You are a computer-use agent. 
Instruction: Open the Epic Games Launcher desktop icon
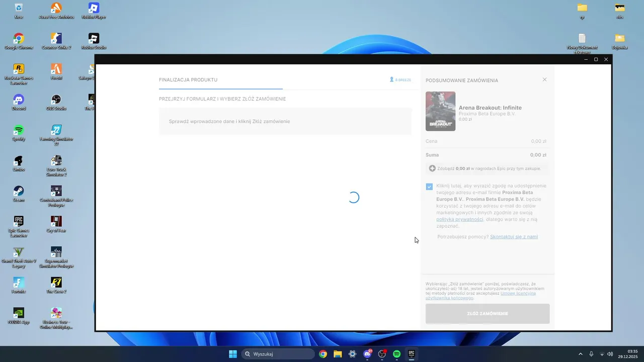pos(19,227)
